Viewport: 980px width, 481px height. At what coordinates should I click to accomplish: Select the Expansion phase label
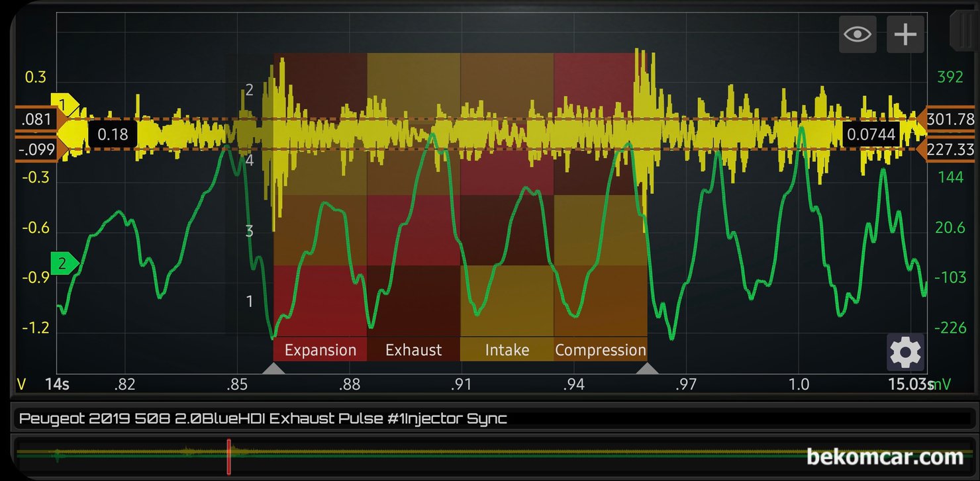coord(320,350)
